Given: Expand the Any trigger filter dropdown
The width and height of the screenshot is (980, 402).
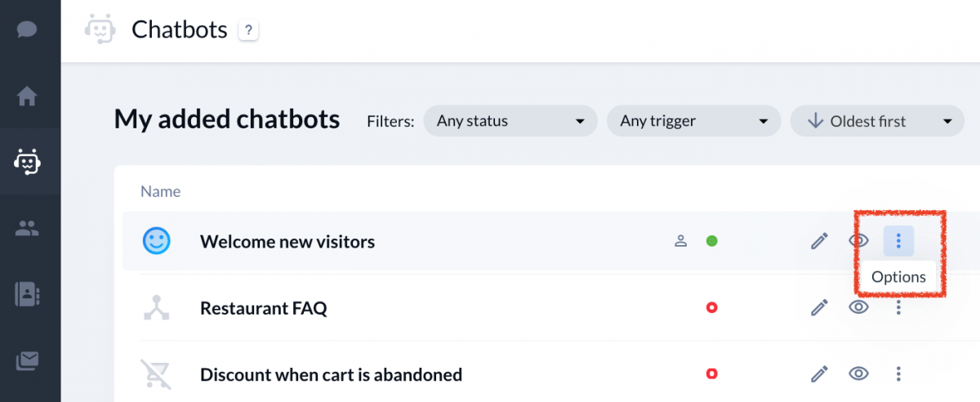Looking at the screenshot, I should pyautogui.click(x=694, y=121).
